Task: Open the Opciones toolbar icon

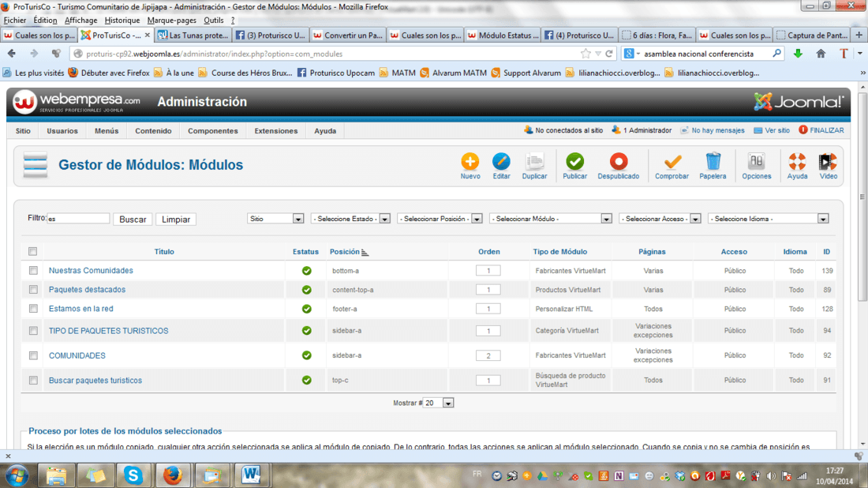Action: point(756,162)
